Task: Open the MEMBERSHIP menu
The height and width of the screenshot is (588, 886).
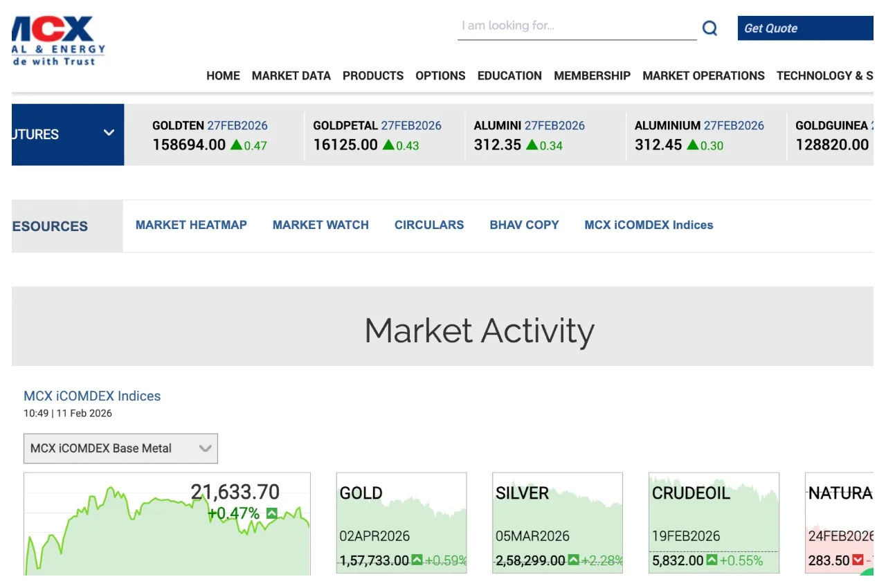Action: (592, 75)
